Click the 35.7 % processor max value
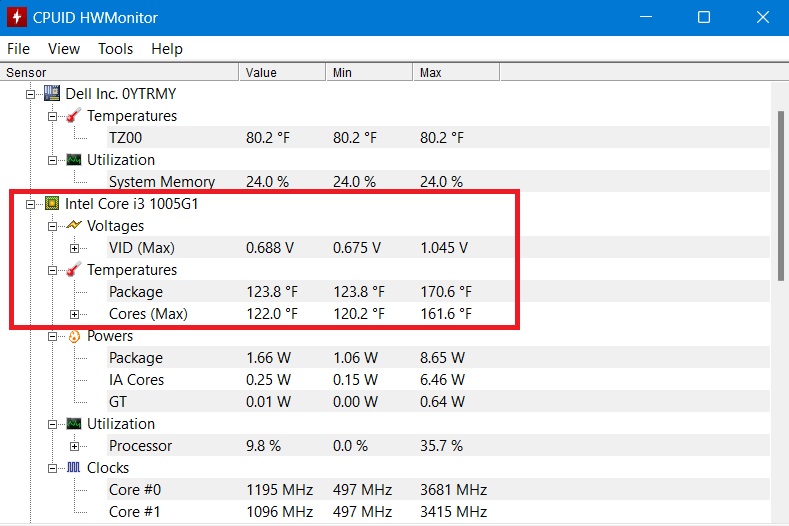 coord(441,446)
